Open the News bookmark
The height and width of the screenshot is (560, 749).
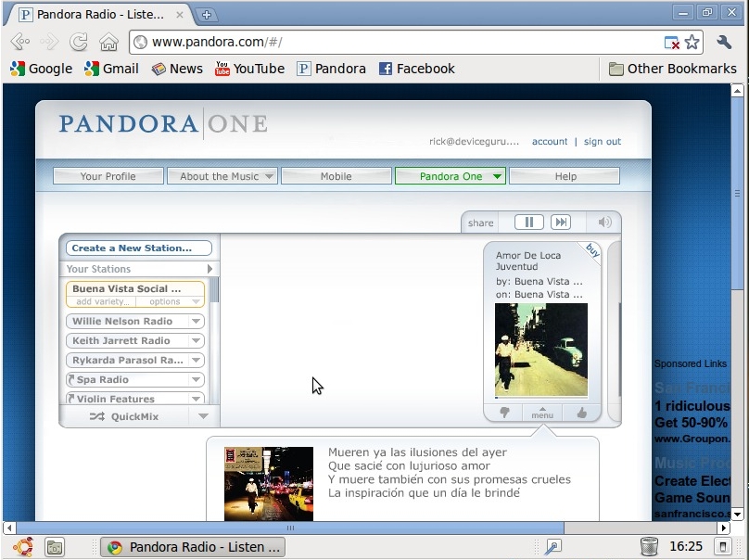[177, 69]
